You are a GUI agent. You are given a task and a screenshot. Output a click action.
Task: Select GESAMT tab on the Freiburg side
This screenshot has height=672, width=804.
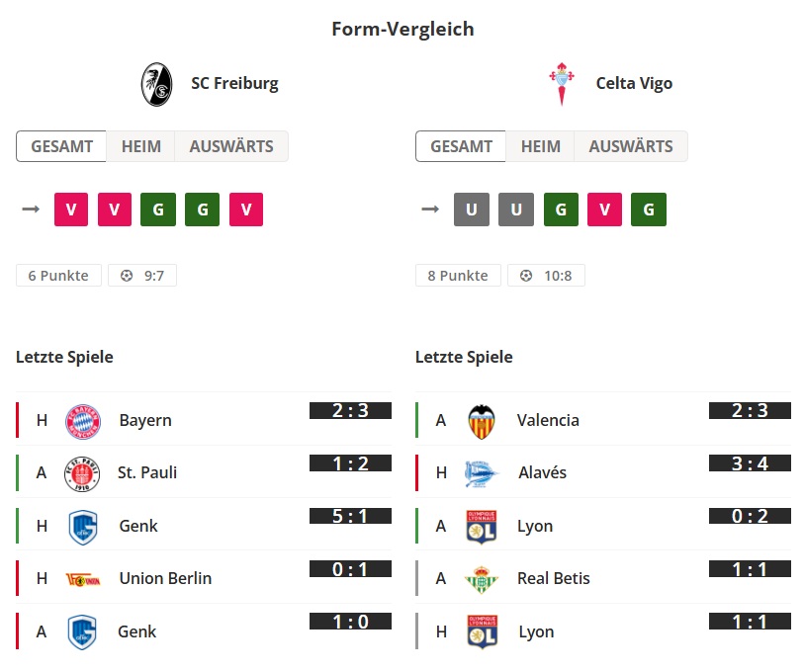[61, 145]
